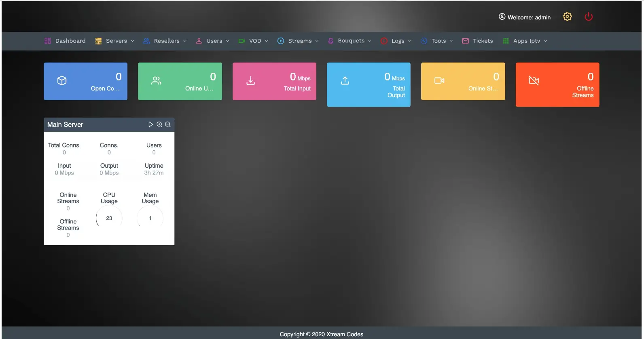The height and width of the screenshot is (339, 644).
Task: Expand the Tools dropdown menu
Action: pyautogui.click(x=437, y=41)
